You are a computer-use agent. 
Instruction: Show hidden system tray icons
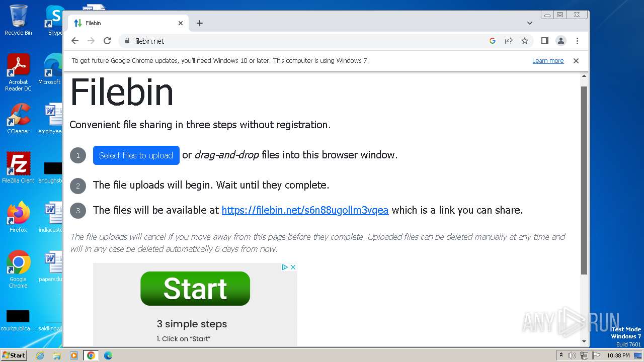tap(561, 355)
